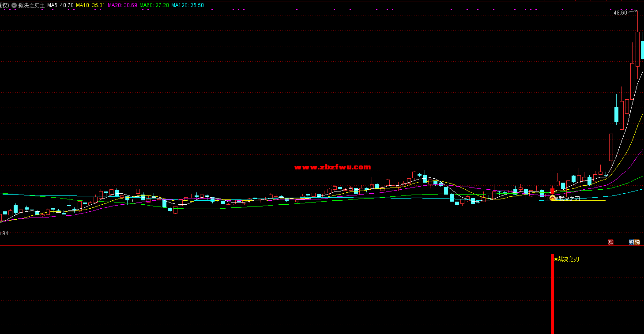Click the magenta MA20 legend label
The width and height of the screenshot is (644, 334).
(x=122, y=5)
